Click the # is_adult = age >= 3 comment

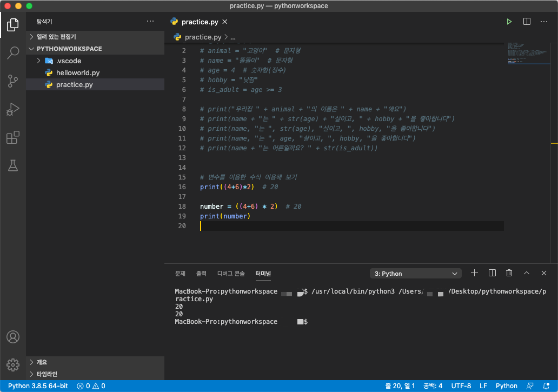click(x=241, y=90)
